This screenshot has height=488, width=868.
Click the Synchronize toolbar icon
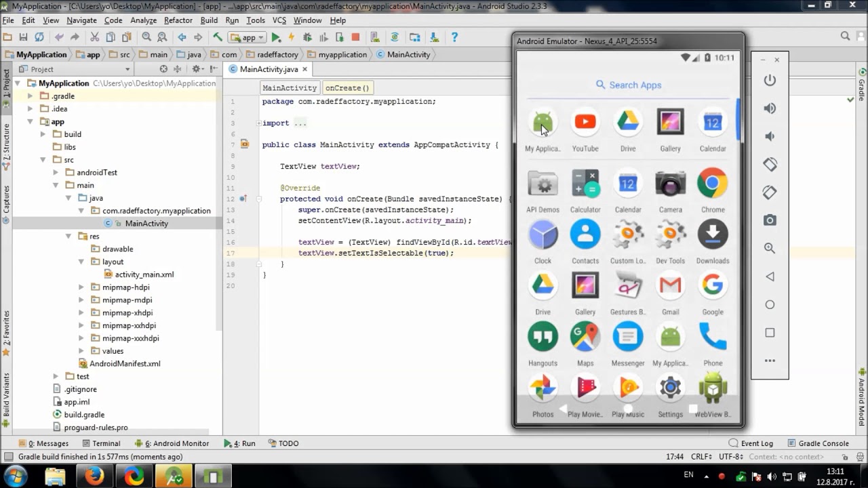(39, 37)
